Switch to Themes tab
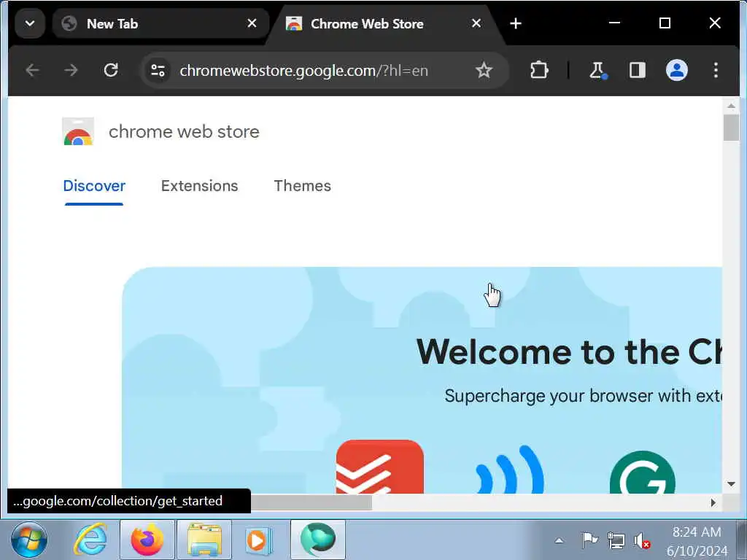This screenshot has width=747, height=560. point(302,186)
